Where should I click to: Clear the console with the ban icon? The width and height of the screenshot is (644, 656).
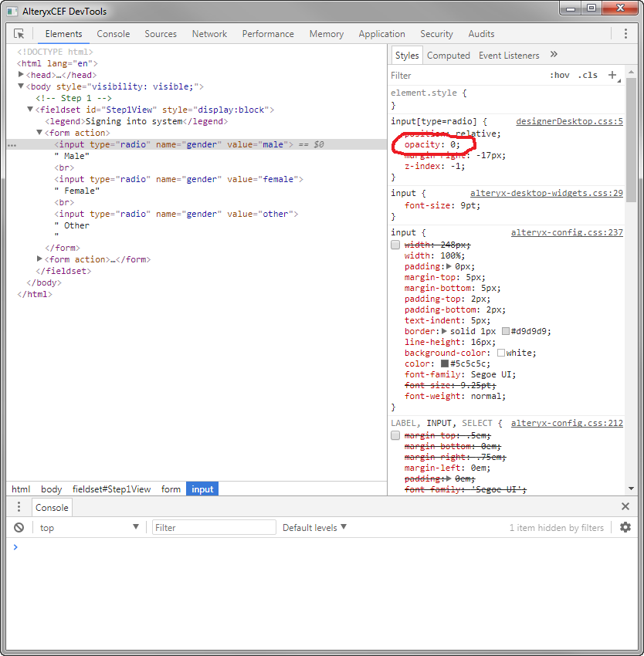pos(19,528)
